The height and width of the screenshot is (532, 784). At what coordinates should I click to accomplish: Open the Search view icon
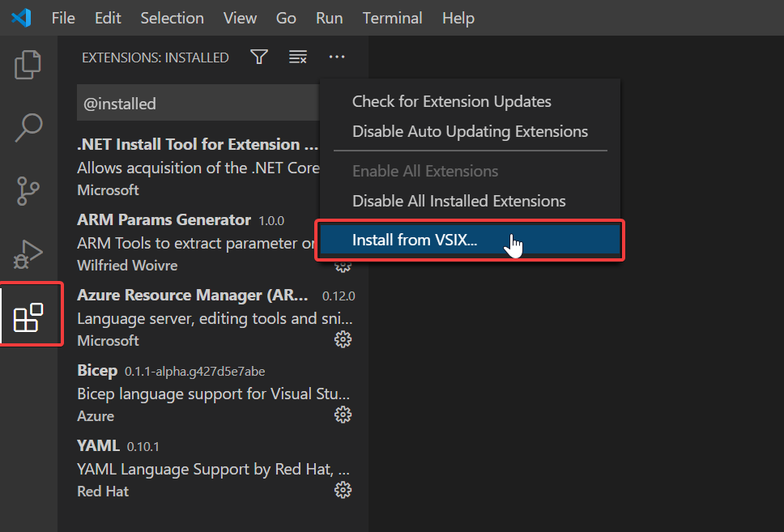click(28, 127)
